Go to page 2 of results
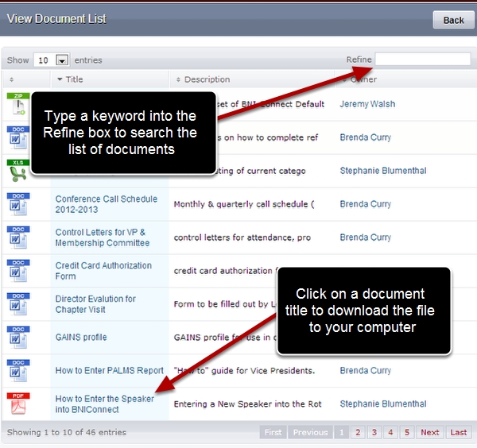The height and width of the screenshot is (448, 477). pyautogui.click(x=359, y=432)
